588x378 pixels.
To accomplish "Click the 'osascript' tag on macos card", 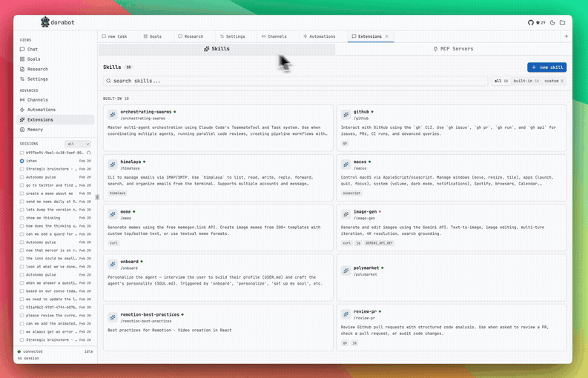I will pos(351,193).
